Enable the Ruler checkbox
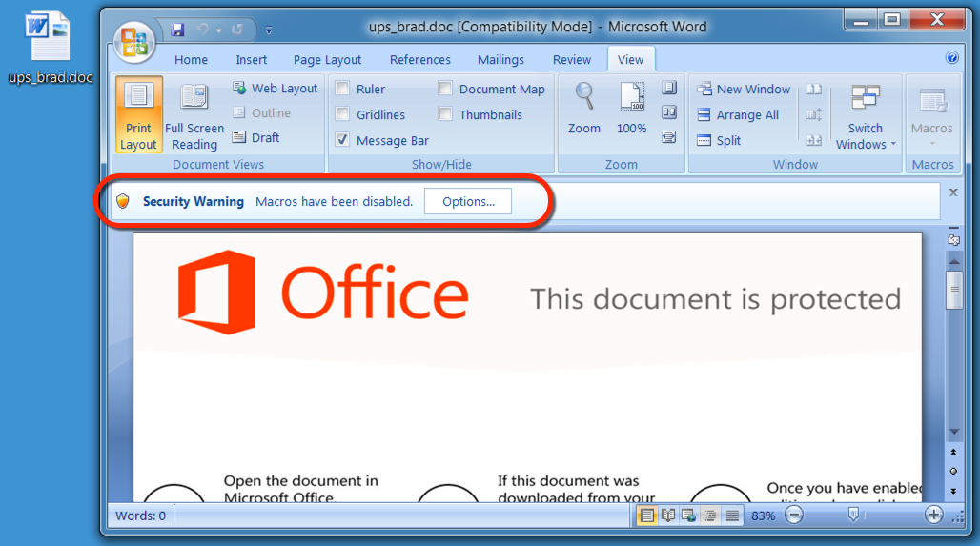This screenshot has height=546, width=980. (342, 88)
